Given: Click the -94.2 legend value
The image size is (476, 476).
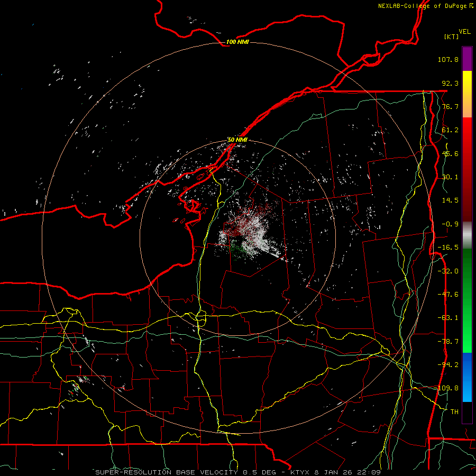Looking at the screenshot, I should coord(448,365).
